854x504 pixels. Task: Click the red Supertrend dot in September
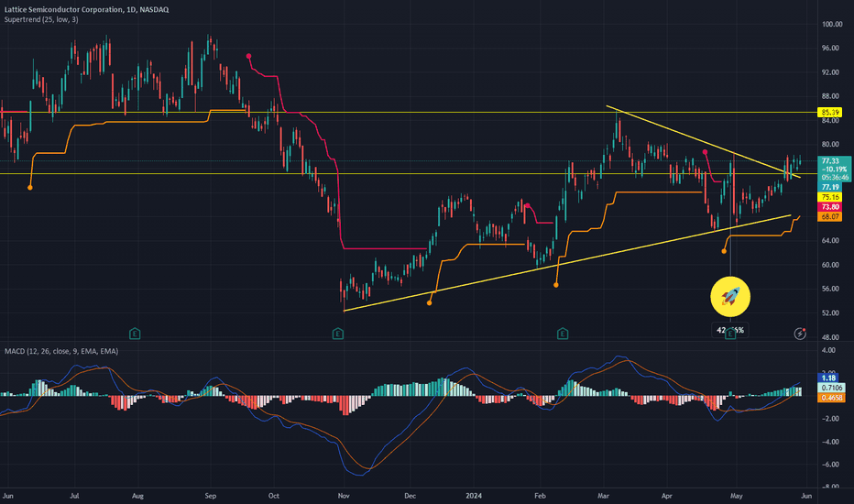pos(249,56)
